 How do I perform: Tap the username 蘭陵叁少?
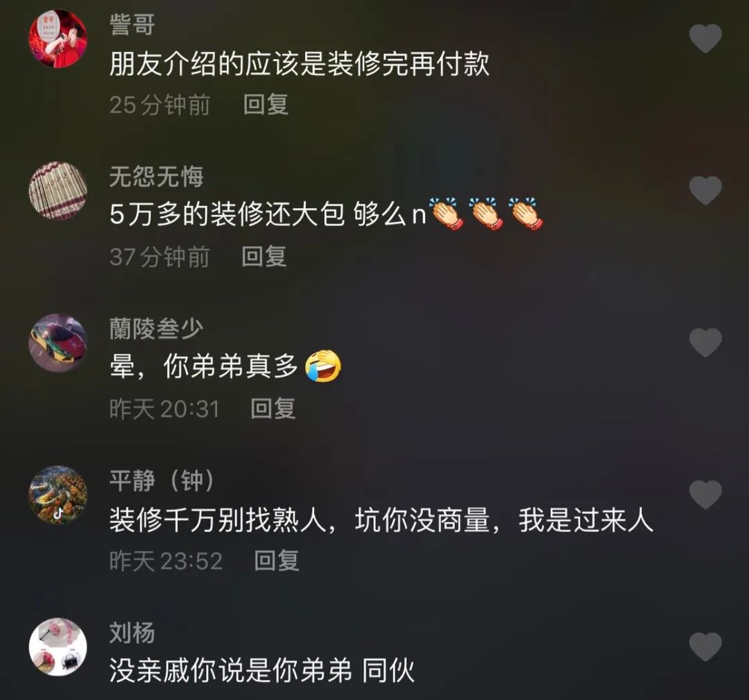tap(157, 329)
